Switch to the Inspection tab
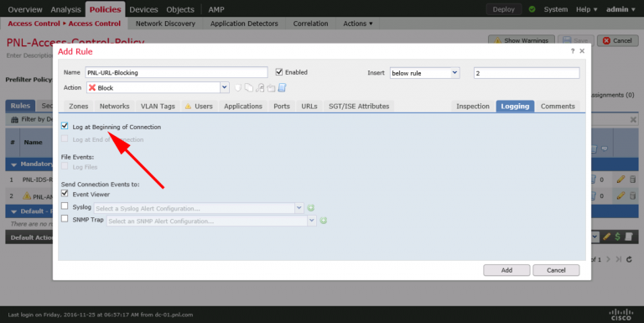The height and width of the screenshot is (323, 644). click(x=473, y=106)
